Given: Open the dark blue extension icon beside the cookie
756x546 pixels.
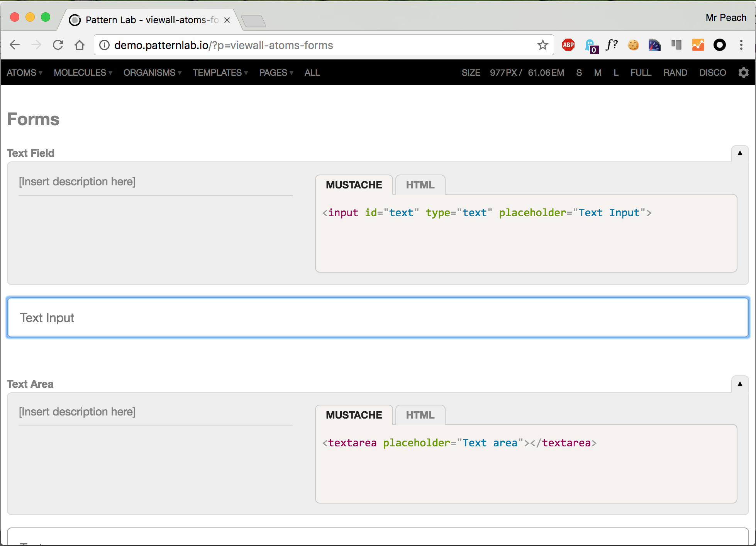Looking at the screenshot, I should (655, 45).
